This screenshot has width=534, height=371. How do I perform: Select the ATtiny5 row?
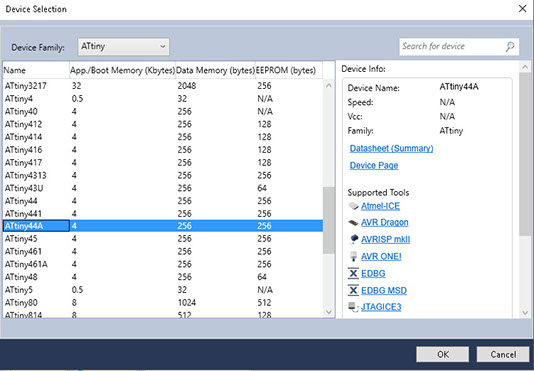[x=163, y=290]
